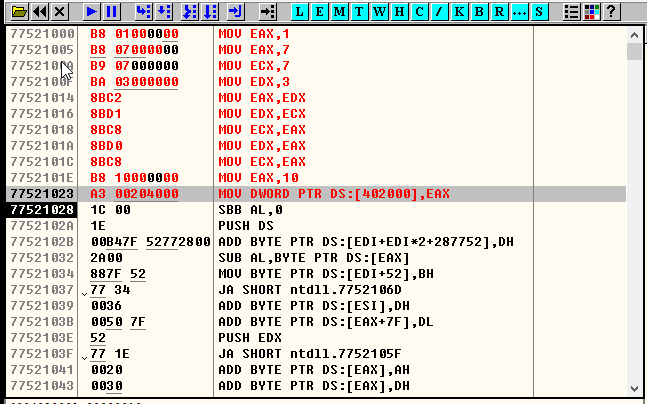Select instruction SBB AL,0
Screen dimensions: 647x404
click(250, 210)
